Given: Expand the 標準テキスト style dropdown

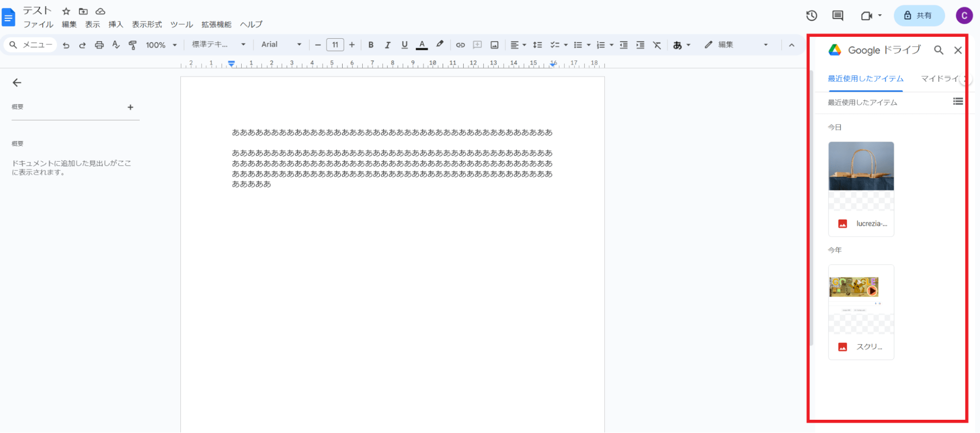Looking at the screenshot, I should (x=218, y=45).
